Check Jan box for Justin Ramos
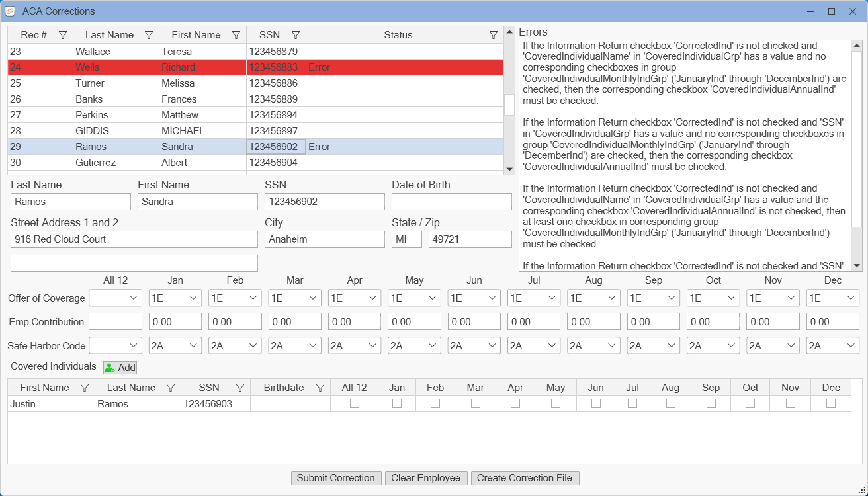The width and height of the screenshot is (868, 496). [397, 403]
